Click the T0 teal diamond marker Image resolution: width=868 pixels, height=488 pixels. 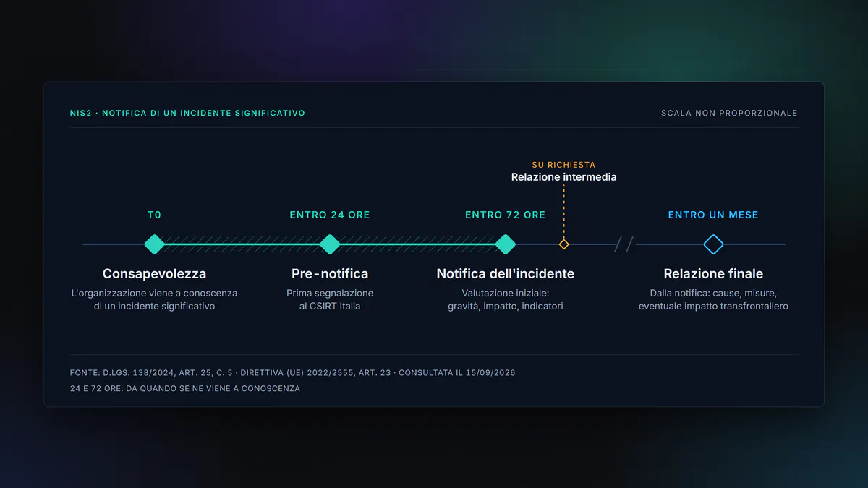tap(154, 244)
